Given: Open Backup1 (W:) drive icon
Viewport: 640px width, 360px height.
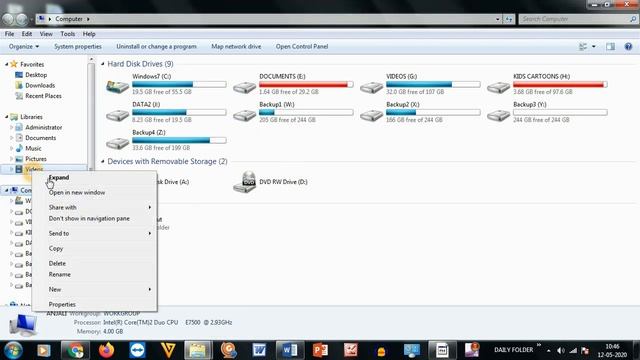Looking at the screenshot, I should [x=244, y=115].
